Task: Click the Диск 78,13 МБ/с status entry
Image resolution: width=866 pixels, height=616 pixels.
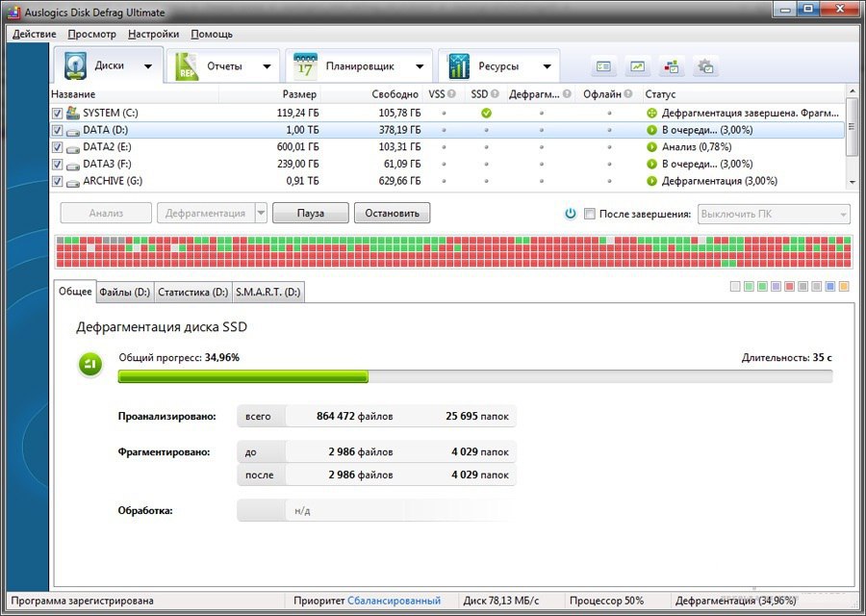Action: (501, 601)
